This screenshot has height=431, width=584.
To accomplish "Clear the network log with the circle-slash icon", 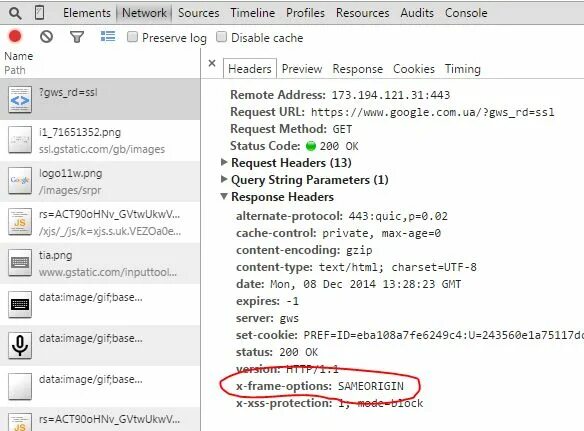I will click(47, 37).
